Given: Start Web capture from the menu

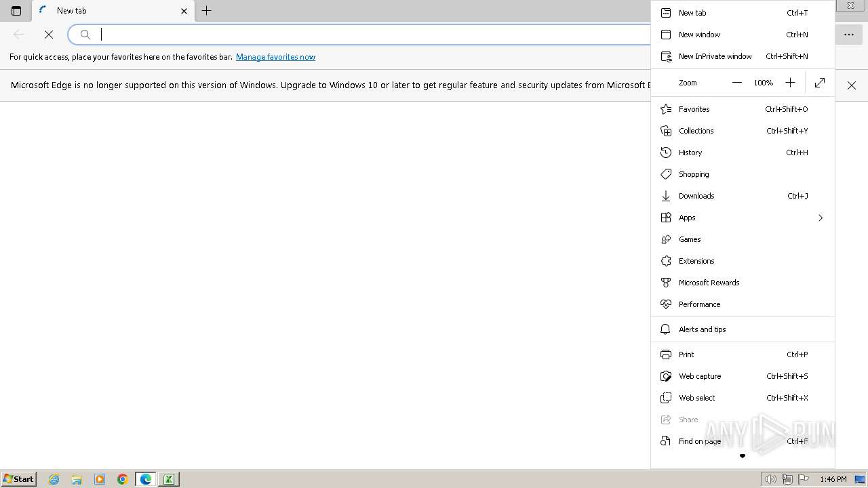Looking at the screenshot, I should 743,376.
